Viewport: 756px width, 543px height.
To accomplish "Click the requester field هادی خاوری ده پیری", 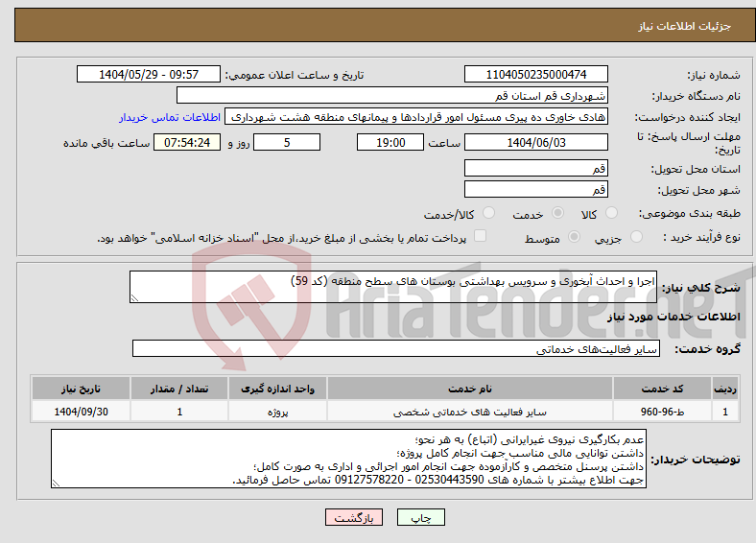I will 416,116.
